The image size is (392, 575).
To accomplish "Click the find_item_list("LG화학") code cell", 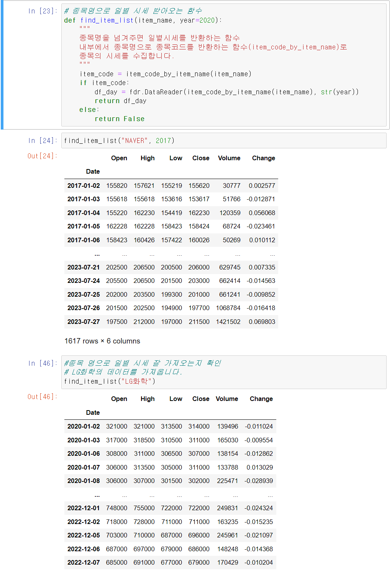I will (224, 372).
